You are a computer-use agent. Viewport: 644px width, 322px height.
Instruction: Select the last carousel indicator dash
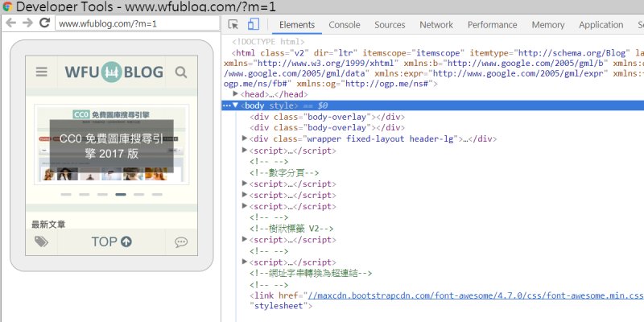coord(157,194)
